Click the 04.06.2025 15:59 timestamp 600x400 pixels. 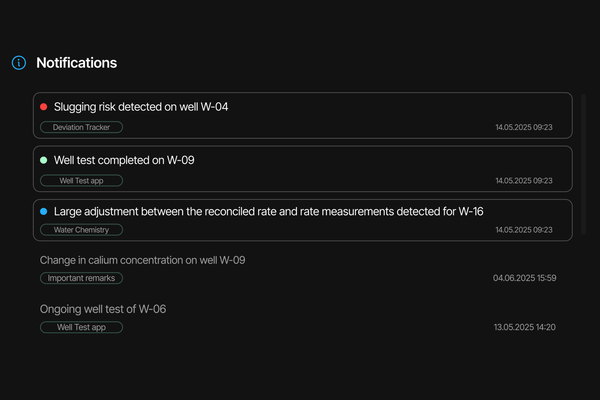tap(524, 278)
